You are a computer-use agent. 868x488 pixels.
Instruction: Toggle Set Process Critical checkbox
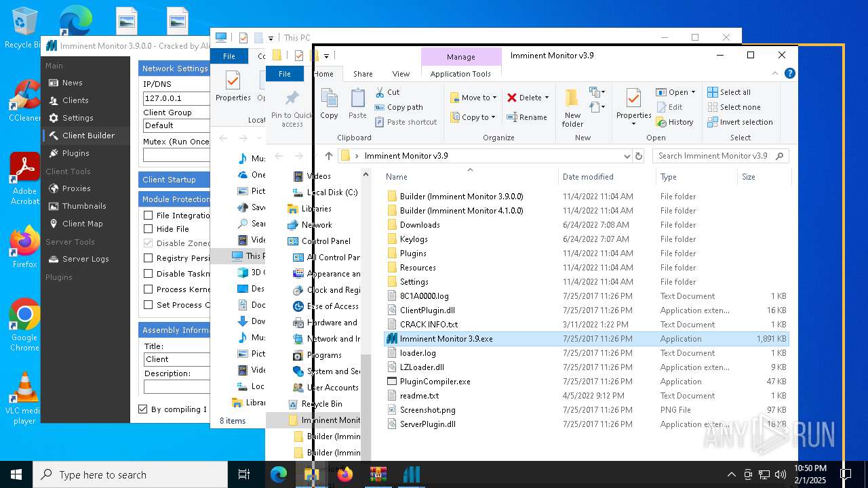pos(148,305)
